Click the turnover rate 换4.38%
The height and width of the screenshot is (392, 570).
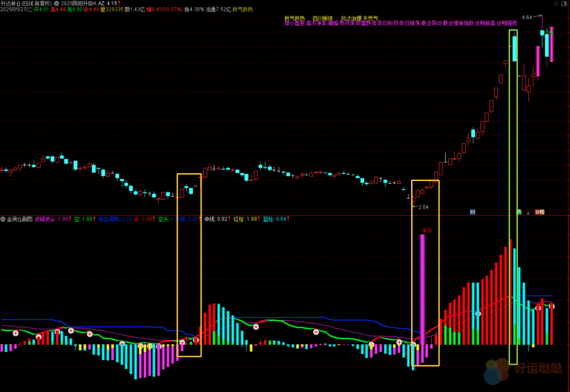(x=194, y=9)
